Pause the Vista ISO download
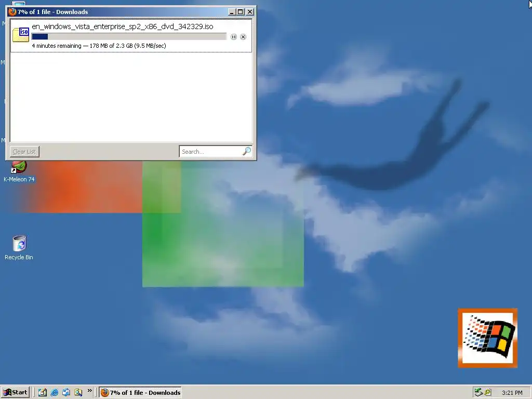The image size is (532, 399). coord(233,37)
